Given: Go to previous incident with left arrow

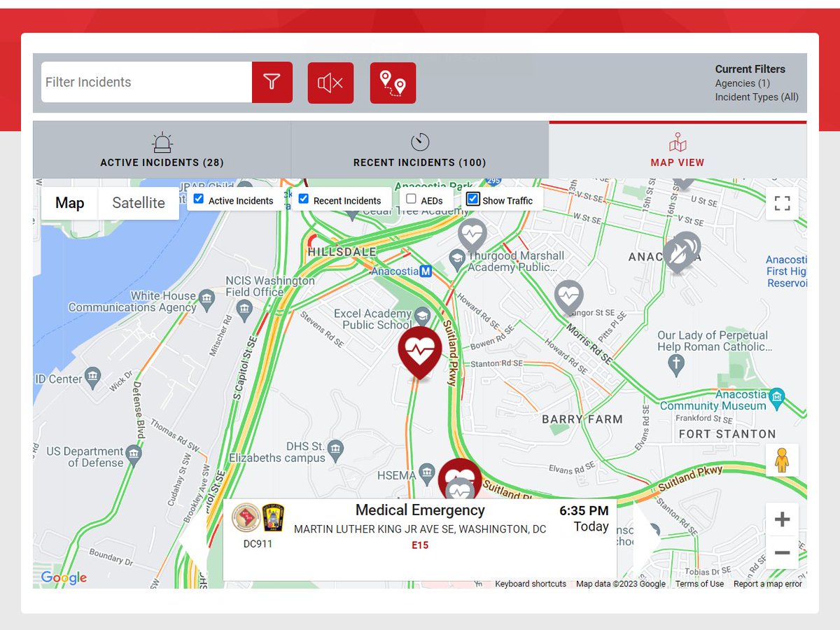Looking at the screenshot, I should (x=195, y=539).
